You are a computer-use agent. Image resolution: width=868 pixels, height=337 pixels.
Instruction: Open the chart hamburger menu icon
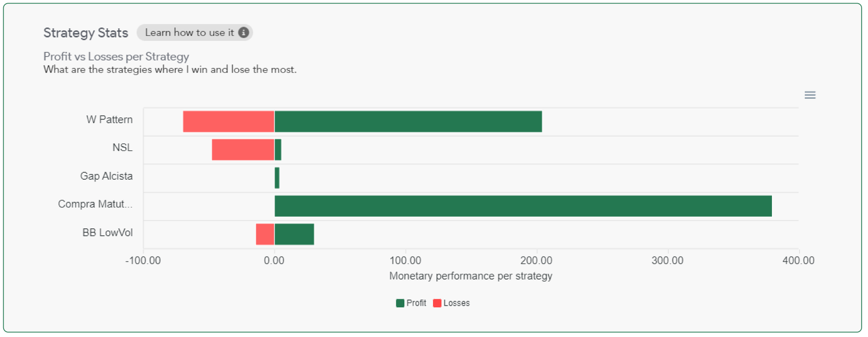810,96
